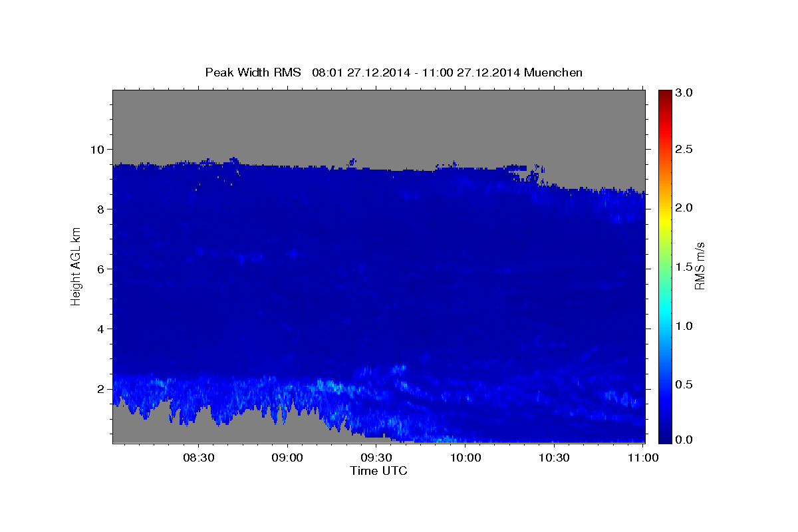Click the plot title 'Peak Width RMS'

coord(253,72)
